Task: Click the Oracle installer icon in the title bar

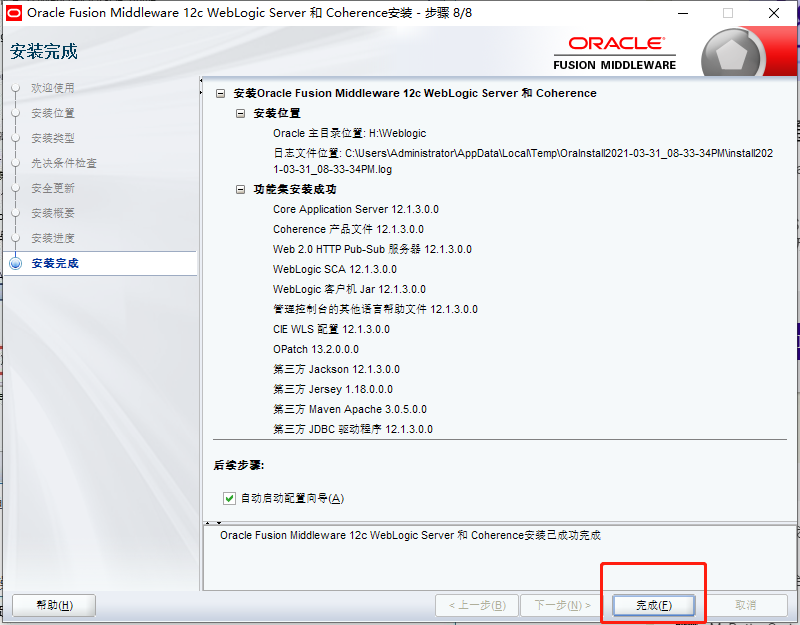Action: click(x=13, y=13)
